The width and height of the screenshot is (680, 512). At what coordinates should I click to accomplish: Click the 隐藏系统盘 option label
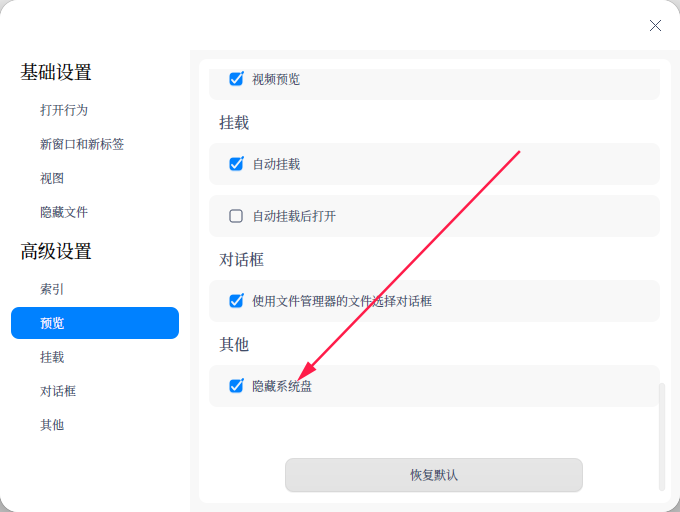pyautogui.click(x=282, y=386)
